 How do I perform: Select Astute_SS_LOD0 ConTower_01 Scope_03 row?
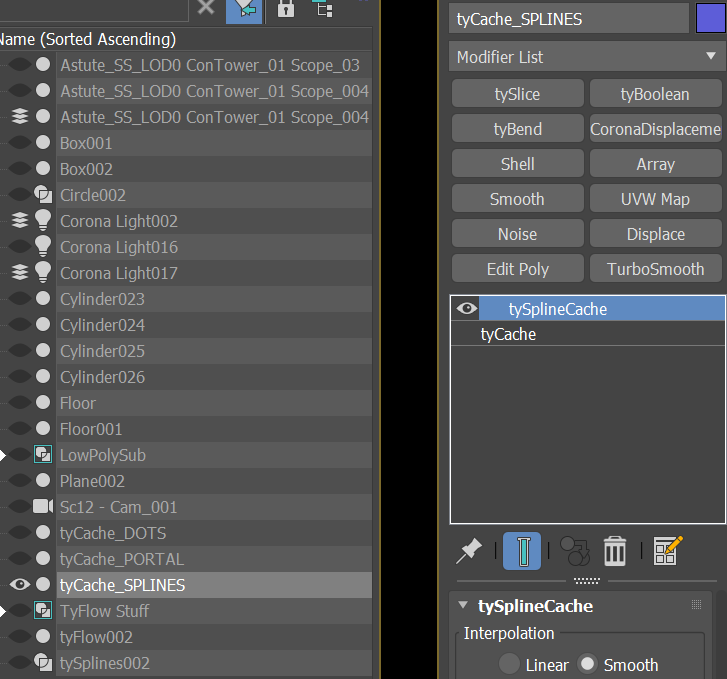pos(214,65)
